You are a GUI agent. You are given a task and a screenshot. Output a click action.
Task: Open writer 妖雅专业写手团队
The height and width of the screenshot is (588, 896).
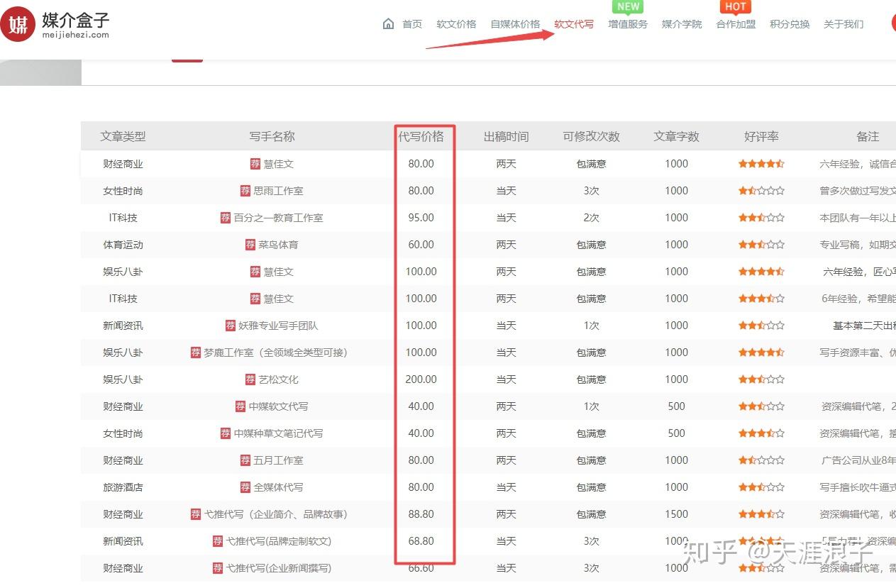[278, 326]
